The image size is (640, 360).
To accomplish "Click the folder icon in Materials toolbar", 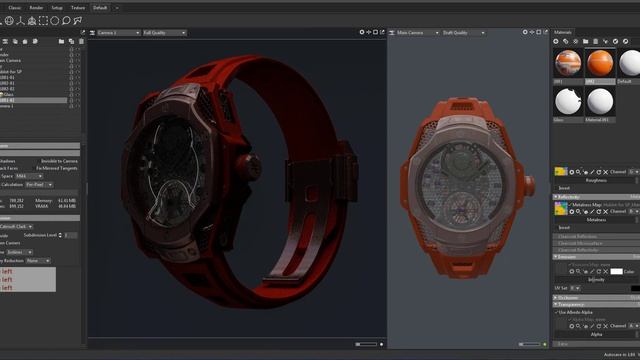I will click(586, 41).
